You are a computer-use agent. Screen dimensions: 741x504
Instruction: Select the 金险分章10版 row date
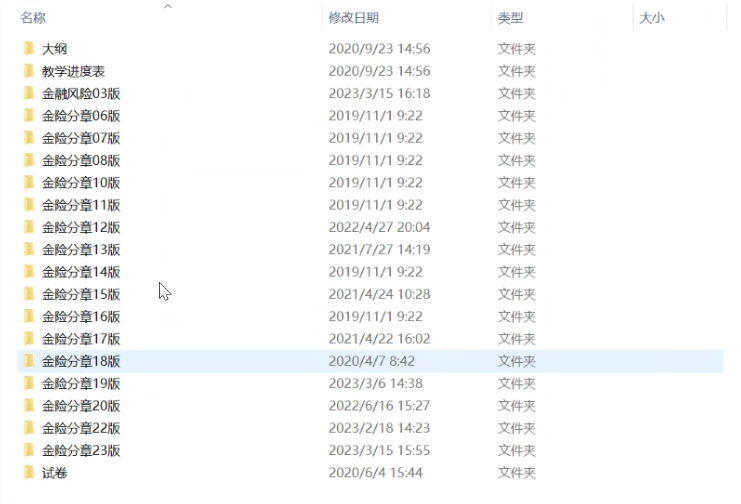pyautogui.click(x=375, y=182)
